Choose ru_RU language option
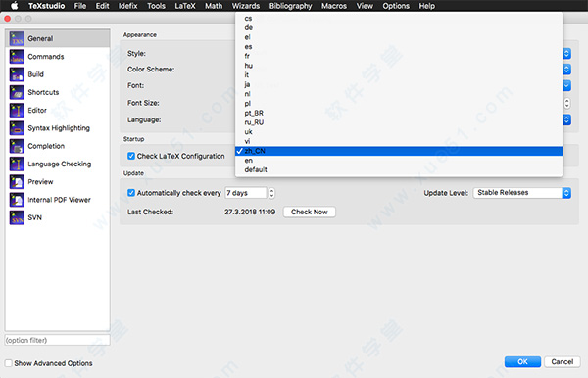This screenshot has width=588, height=378. pyautogui.click(x=399, y=122)
